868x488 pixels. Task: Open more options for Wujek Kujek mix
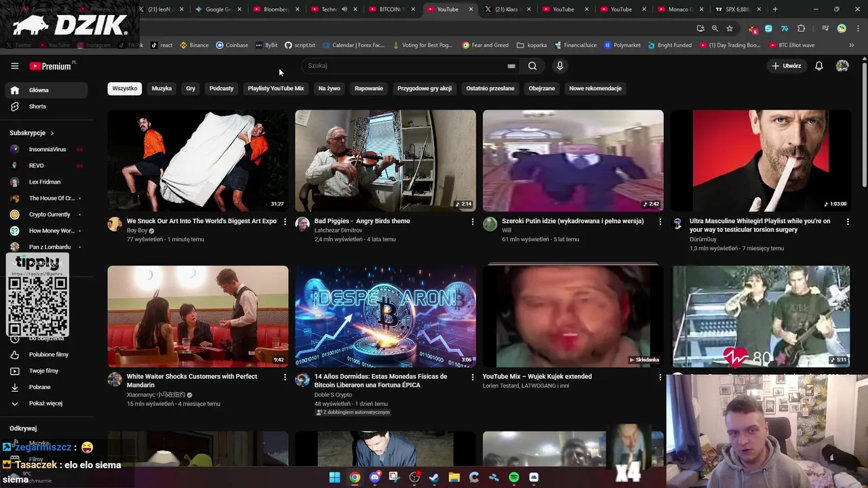tap(660, 377)
